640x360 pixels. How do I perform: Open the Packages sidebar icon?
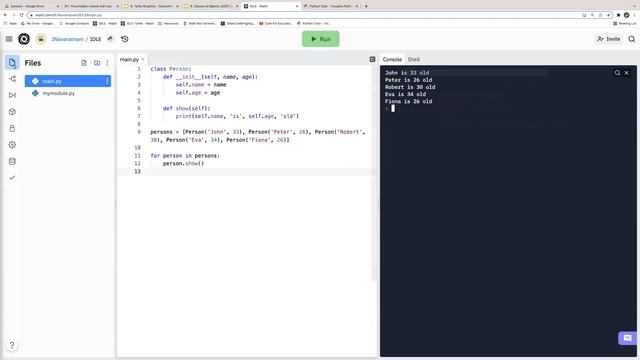[x=12, y=112]
